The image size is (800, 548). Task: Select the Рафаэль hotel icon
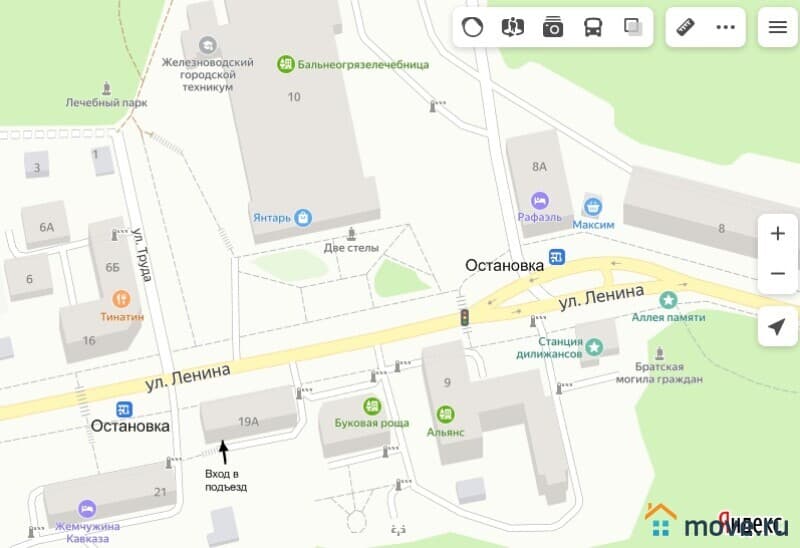(539, 201)
